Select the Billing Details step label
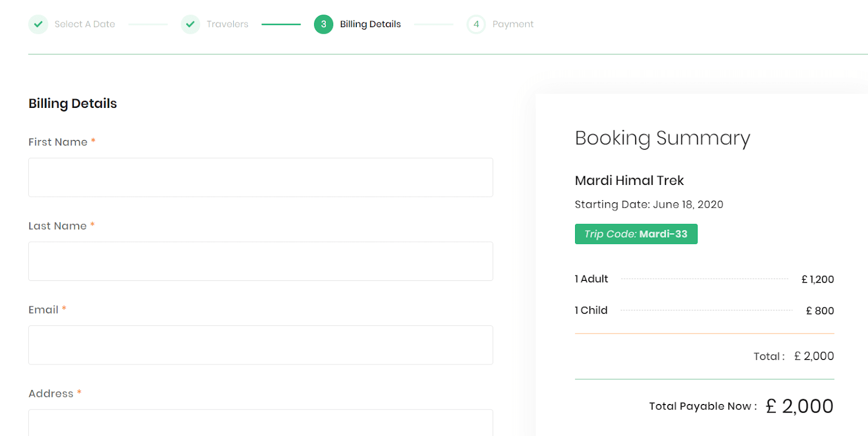This screenshot has height=436, width=868. (x=371, y=24)
